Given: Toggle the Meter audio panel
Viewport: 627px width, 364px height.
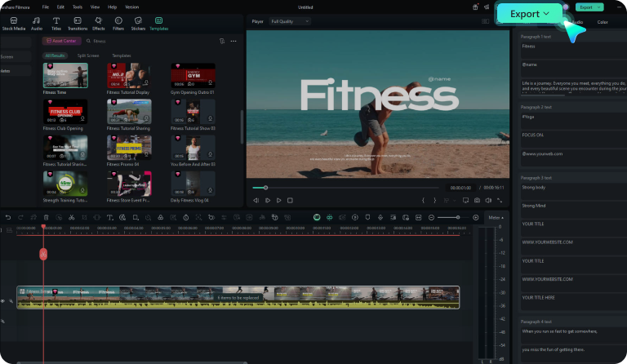Looking at the screenshot, I should point(496,217).
